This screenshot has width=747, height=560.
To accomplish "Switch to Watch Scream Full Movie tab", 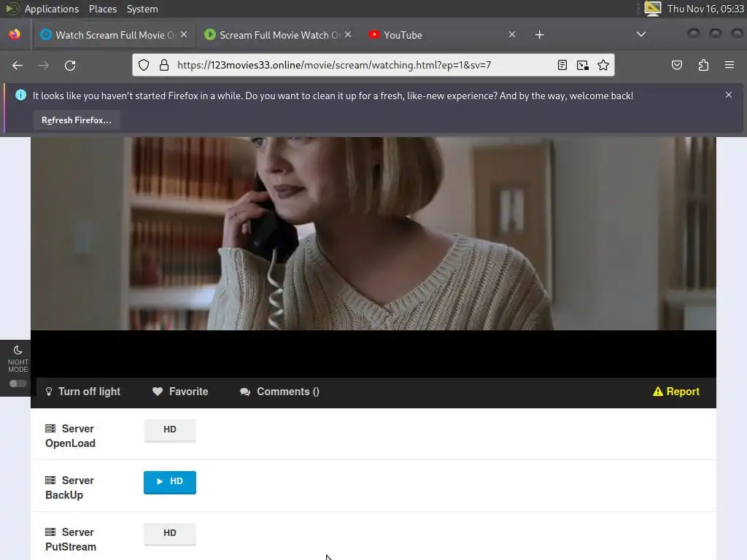I will pos(113,35).
